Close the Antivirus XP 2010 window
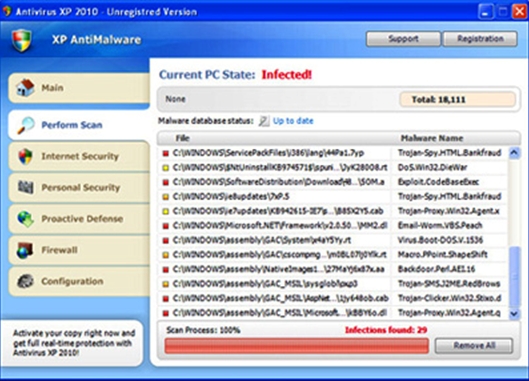Viewport: 529px width, 381px height. point(519,12)
